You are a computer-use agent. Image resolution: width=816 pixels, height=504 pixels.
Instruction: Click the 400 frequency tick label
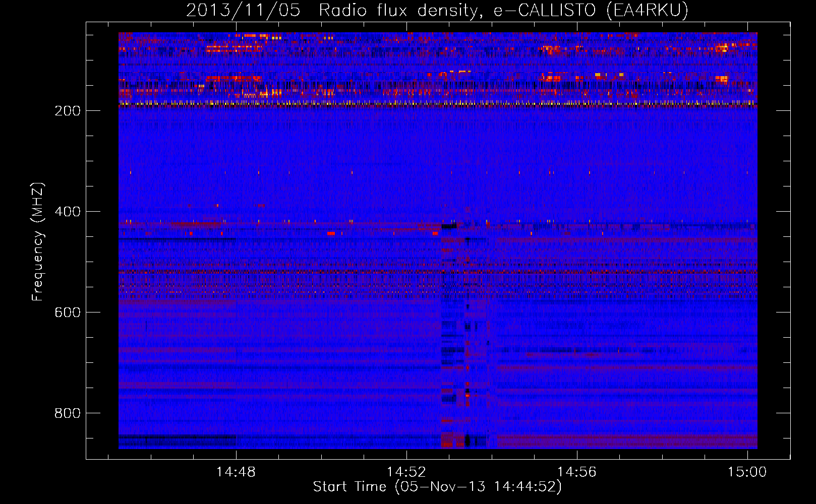(x=67, y=212)
